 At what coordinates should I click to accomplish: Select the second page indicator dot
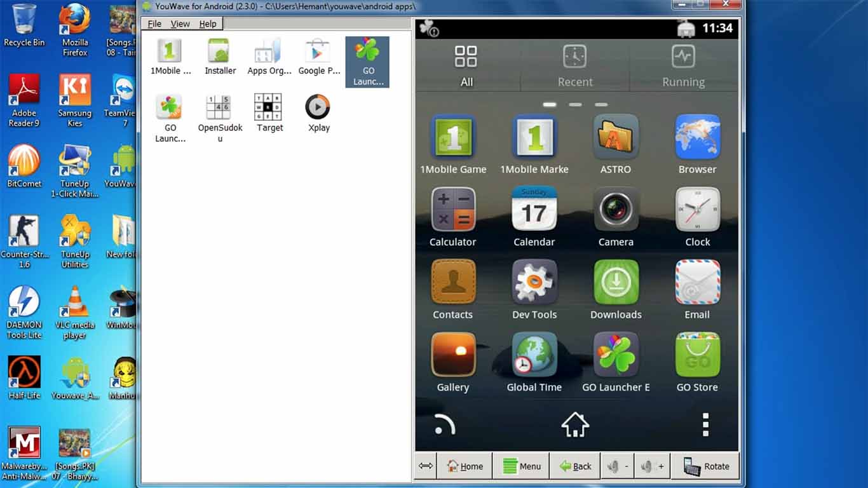[x=575, y=104]
